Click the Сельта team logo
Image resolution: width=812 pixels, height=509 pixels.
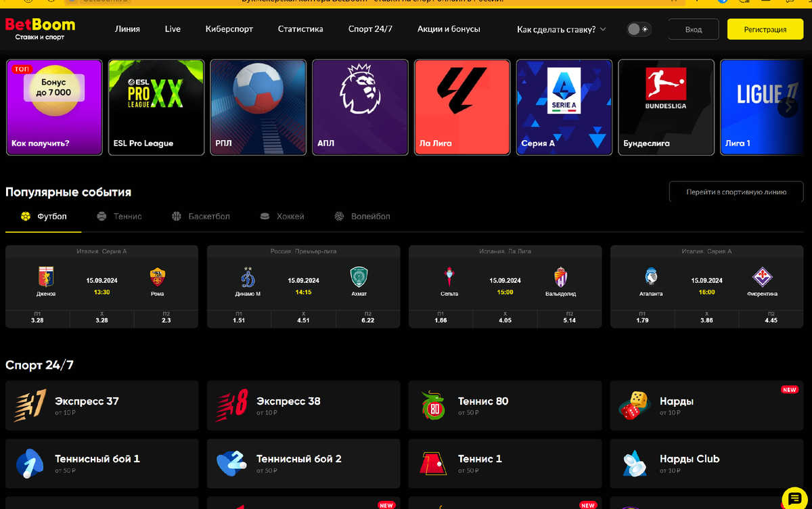[449, 277]
